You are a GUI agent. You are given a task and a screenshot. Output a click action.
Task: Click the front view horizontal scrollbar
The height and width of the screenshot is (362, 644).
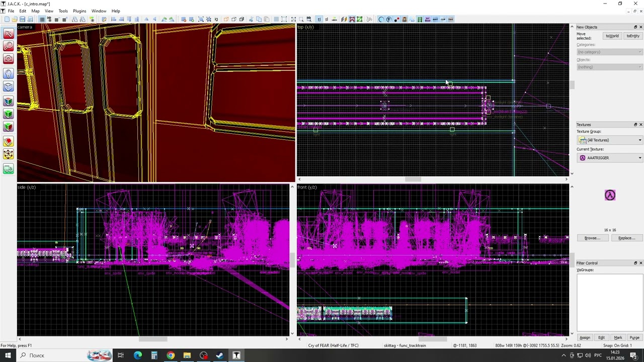coord(433,339)
